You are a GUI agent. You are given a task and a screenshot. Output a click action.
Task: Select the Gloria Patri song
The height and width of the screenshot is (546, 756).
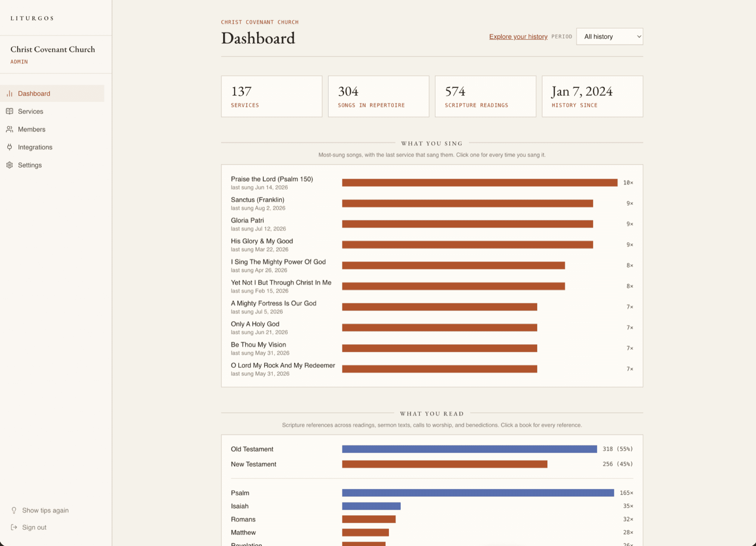(x=432, y=224)
